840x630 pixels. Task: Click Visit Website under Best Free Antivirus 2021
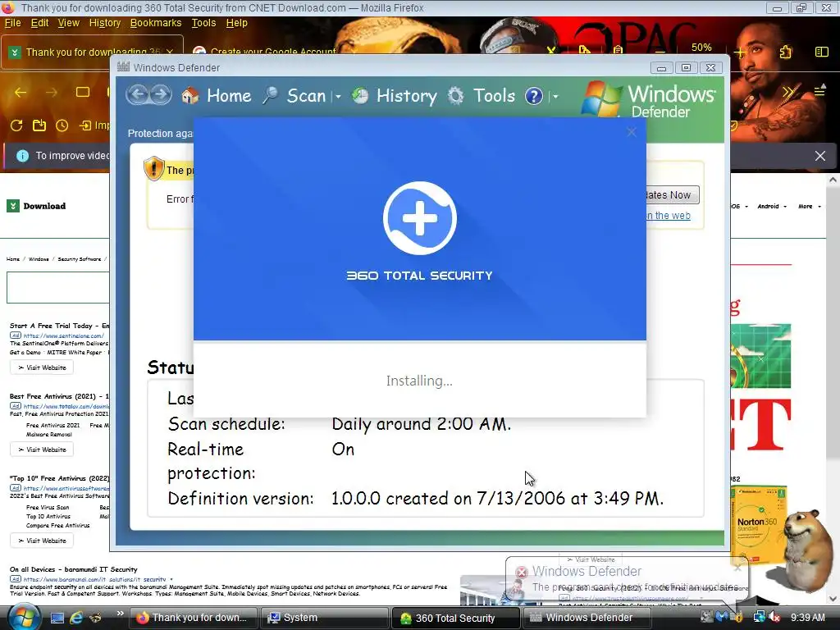[x=42, y=450]
